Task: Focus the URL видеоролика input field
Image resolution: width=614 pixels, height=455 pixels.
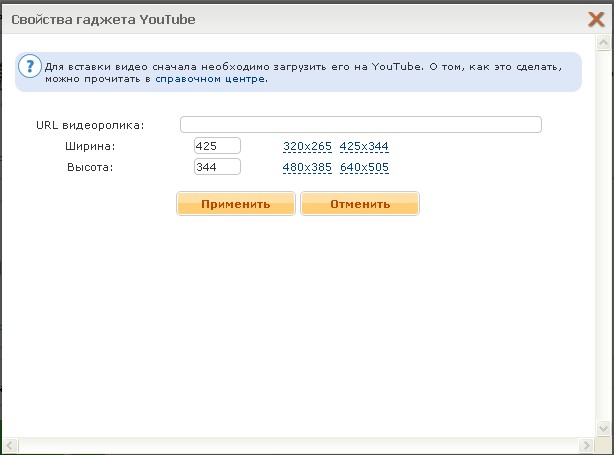Action: tap(360, 125)
